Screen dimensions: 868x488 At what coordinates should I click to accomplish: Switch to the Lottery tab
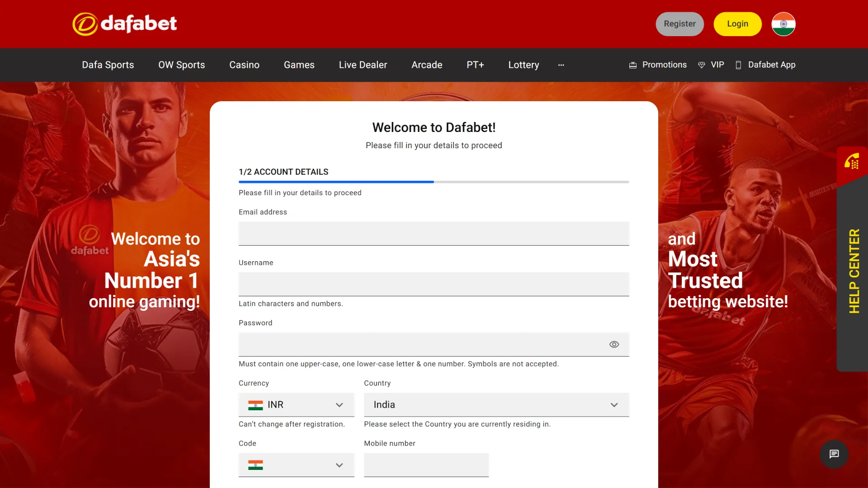click(523, 65)
